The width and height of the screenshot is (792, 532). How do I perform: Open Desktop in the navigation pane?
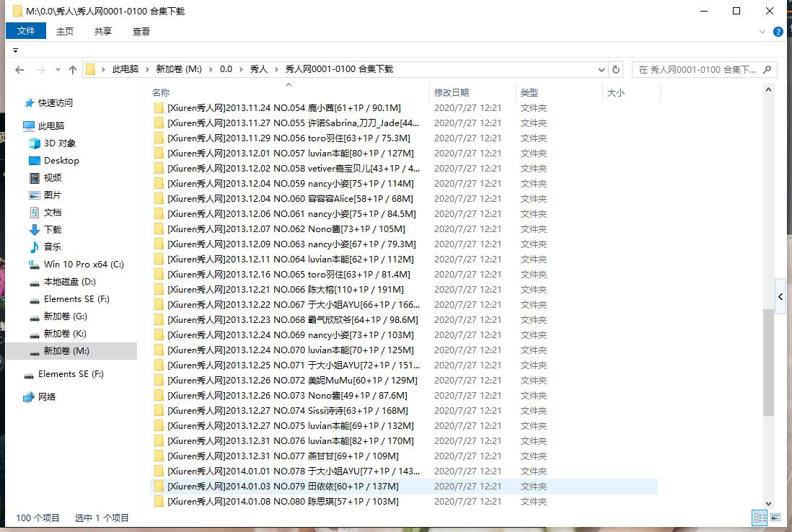point(61,161)
